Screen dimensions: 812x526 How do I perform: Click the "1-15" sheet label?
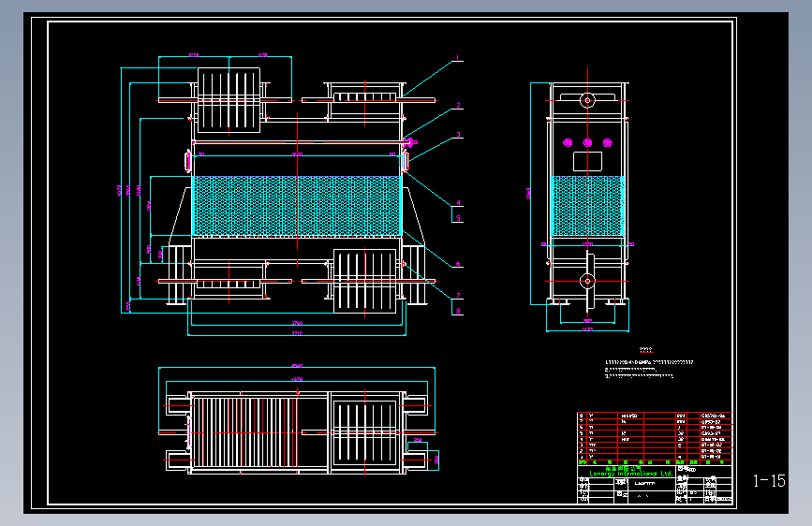coord(769,481)
